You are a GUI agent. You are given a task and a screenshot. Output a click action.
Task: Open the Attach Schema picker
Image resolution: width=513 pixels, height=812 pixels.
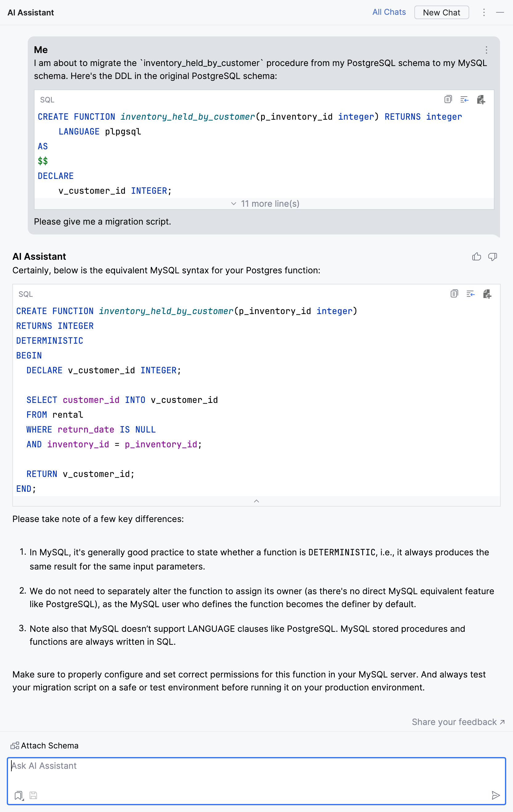click(44, 746)
